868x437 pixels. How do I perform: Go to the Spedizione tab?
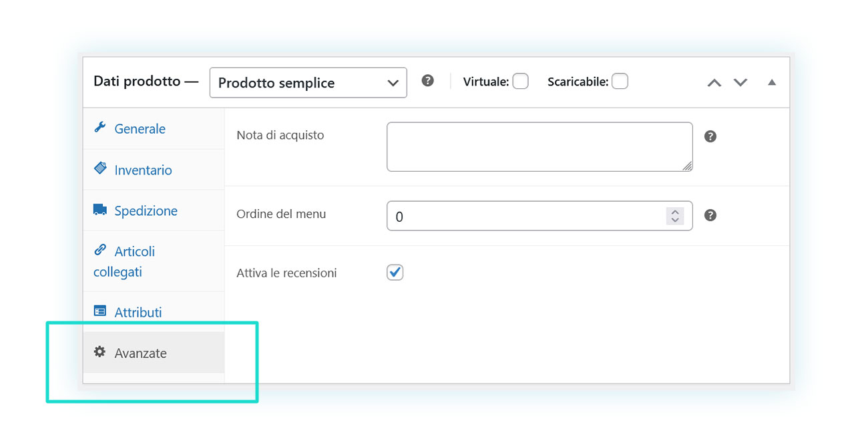(x=154, y=210)
